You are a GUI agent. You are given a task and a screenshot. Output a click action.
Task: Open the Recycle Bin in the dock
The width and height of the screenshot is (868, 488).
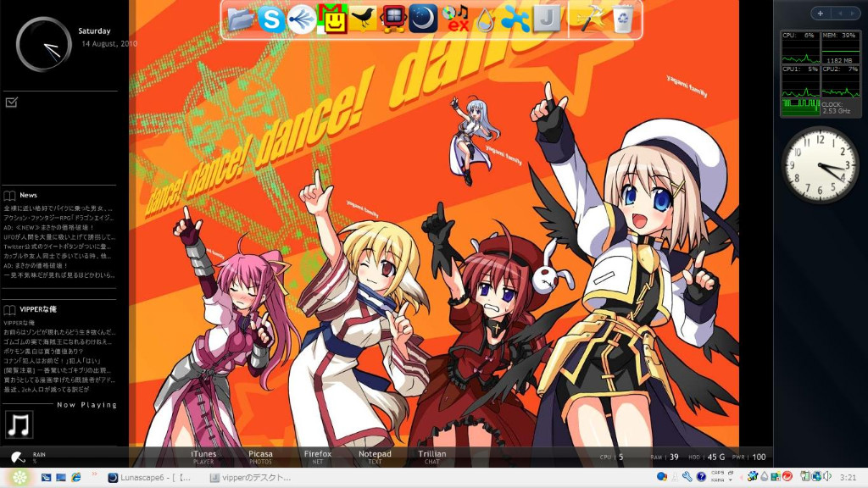[x=623, y=19]
